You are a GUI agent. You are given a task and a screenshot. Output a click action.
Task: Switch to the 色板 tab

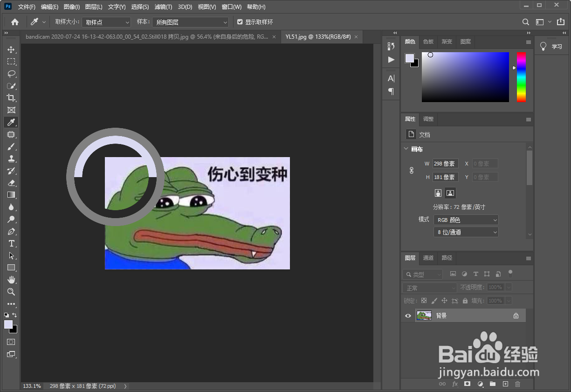click(x=428, y=41)
